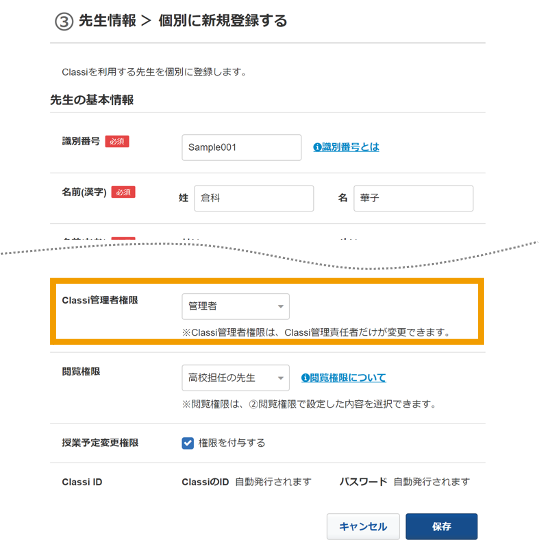This screenshot has width=539, height=556.
Task: Click the arrow on the 管理者 select box
Action: click(280, 306)
